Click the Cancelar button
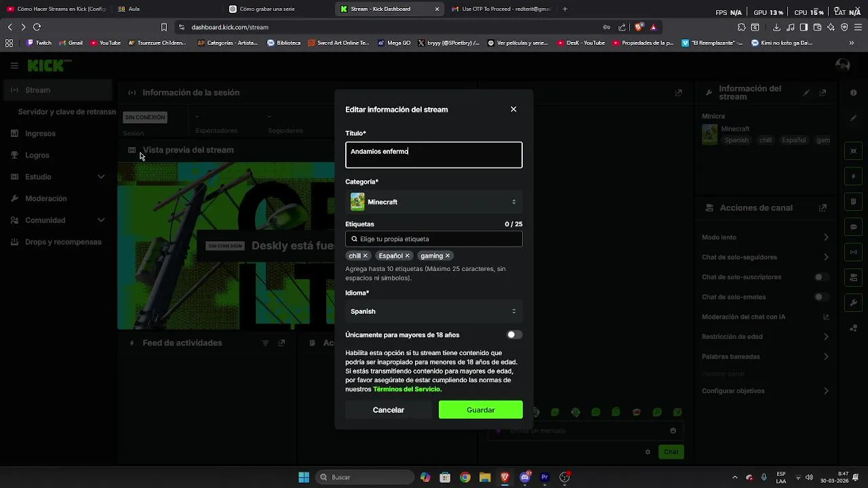868x488 pixels. click(389, 410)
